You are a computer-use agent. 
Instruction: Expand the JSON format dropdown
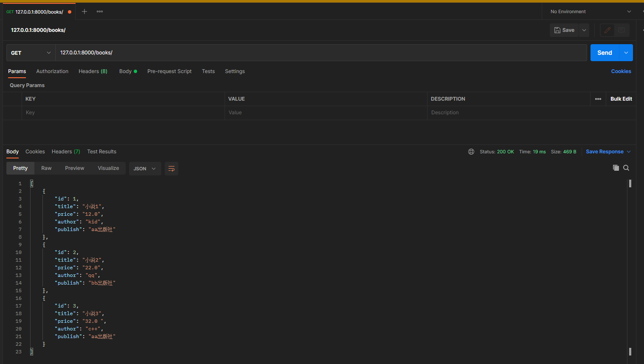pos(145,169)
